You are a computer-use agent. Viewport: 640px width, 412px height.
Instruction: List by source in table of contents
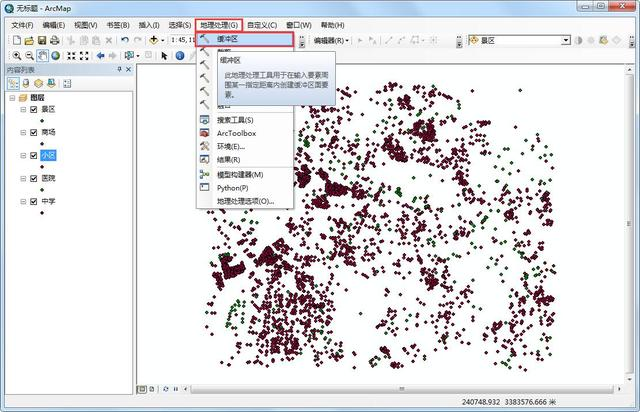point(26,84)
